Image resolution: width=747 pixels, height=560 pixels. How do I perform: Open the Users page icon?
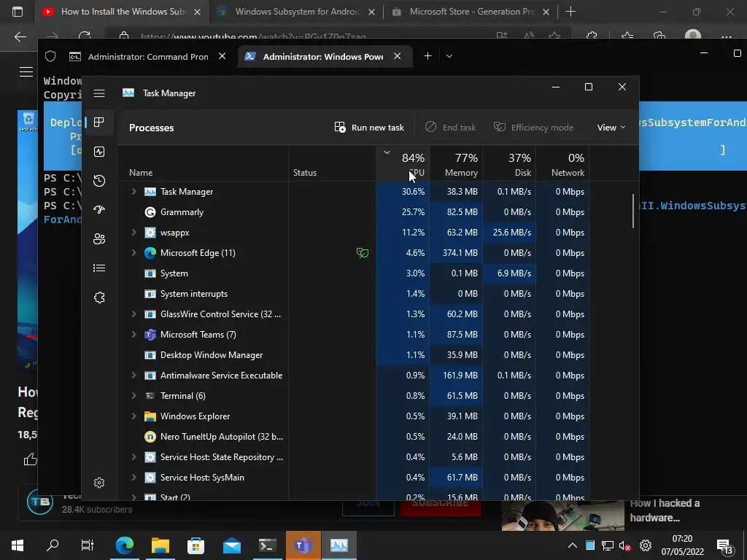99,239
